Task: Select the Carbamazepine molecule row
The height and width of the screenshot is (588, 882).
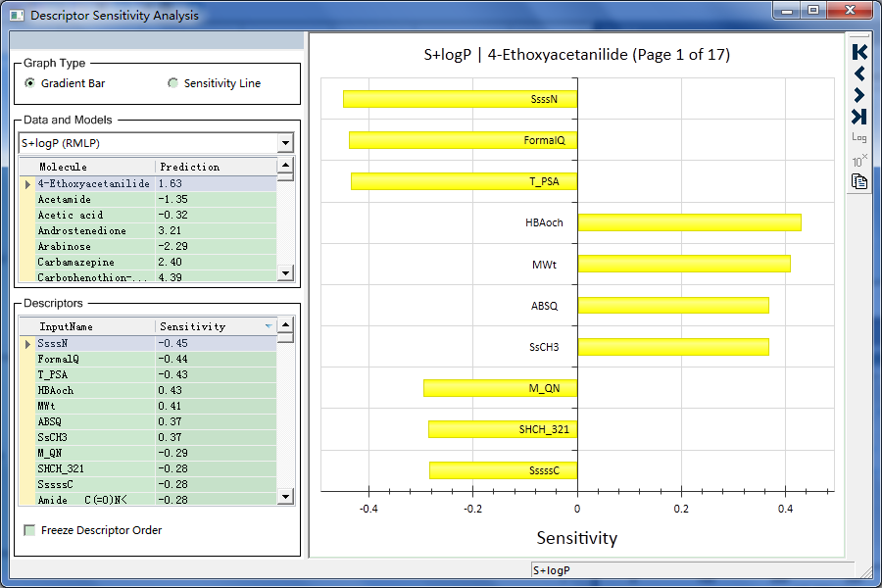Action: point(148,263)
